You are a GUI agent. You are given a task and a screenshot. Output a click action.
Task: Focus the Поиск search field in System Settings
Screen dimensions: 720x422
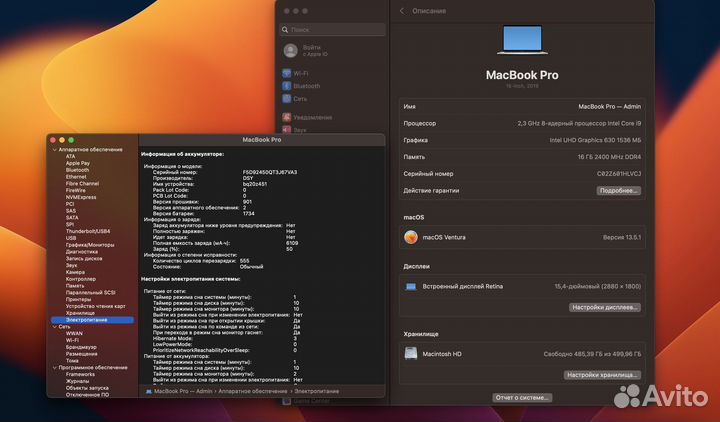(x=332, y=30)
